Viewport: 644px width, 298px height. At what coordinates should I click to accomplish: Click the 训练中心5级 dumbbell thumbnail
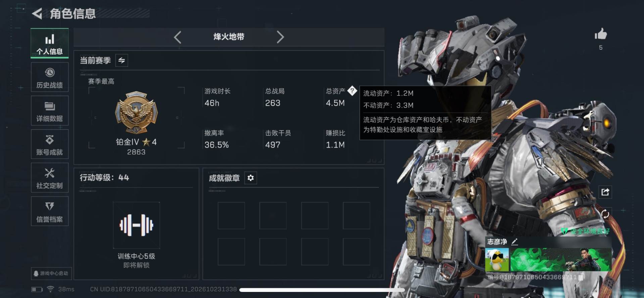click(x=136, y=225)
